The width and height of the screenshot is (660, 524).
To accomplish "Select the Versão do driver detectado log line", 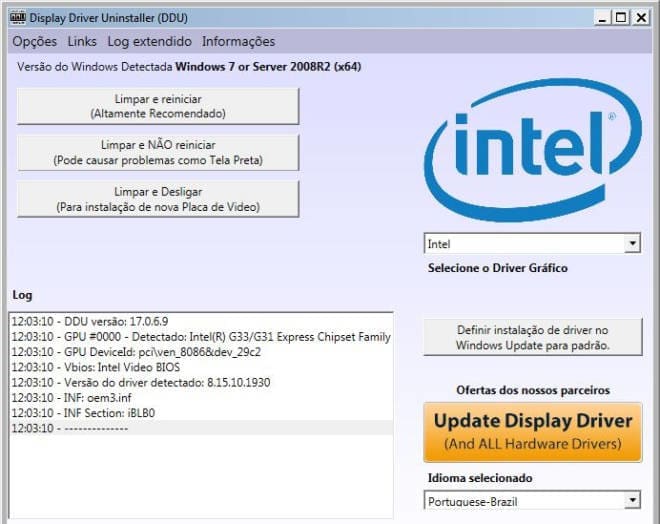I will (201, 382).
